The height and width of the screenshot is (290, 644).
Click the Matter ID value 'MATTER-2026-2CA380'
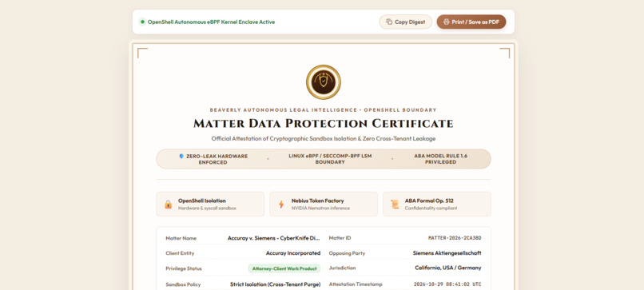(455, 238)
